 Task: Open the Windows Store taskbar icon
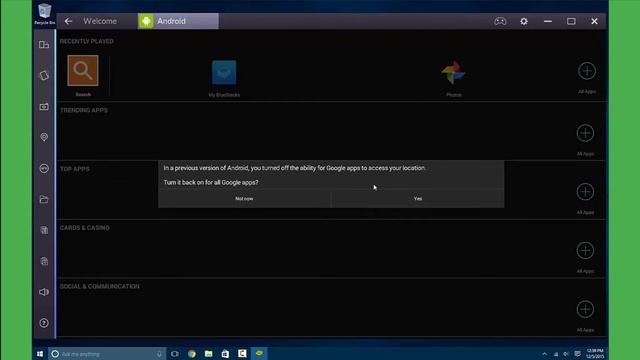point(225,354)
